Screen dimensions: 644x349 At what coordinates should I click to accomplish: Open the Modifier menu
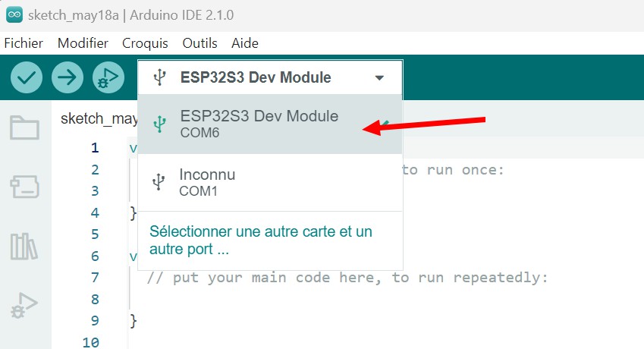(83, 43)
